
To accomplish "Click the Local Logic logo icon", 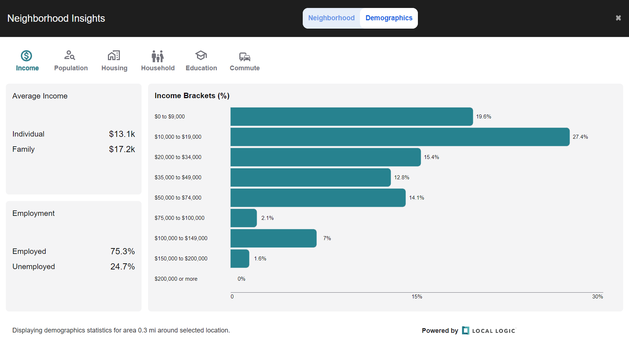I will tap(465, 330).
